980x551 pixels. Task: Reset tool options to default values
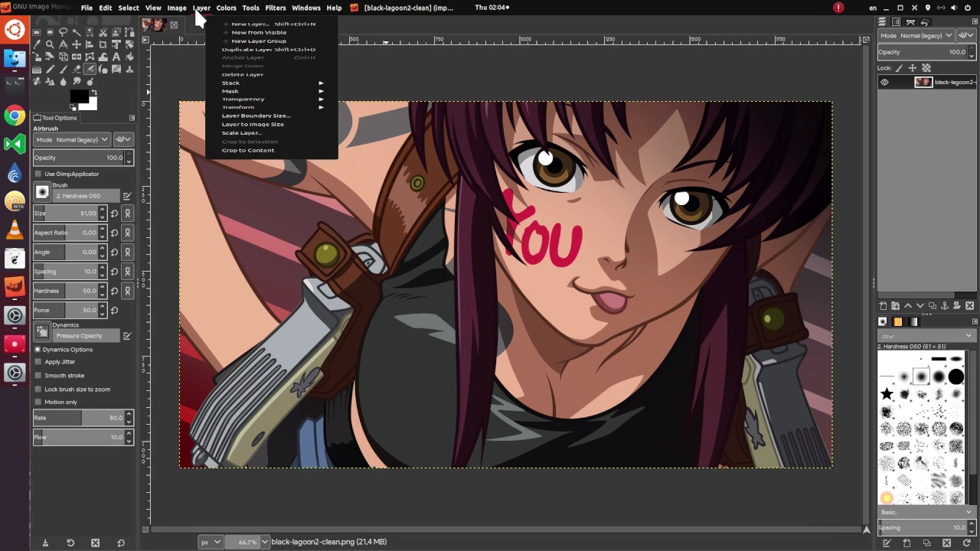tap(120, 543)
